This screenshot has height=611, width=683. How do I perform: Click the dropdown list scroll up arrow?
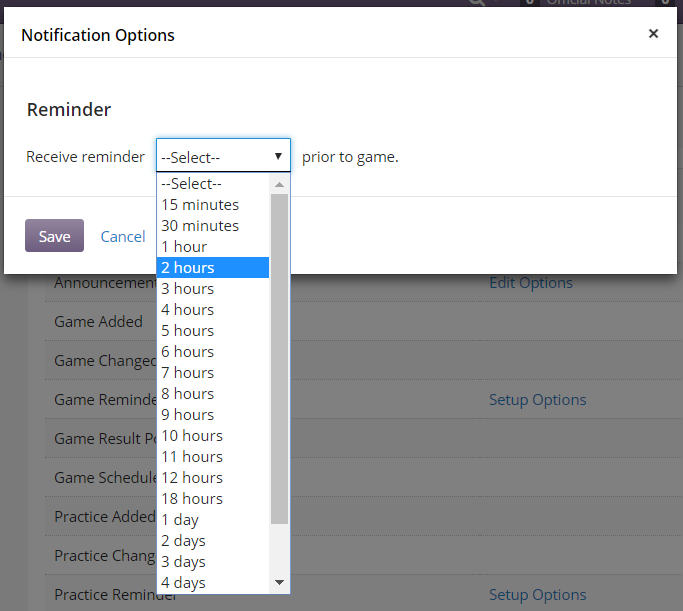click(x=280, y=185)
